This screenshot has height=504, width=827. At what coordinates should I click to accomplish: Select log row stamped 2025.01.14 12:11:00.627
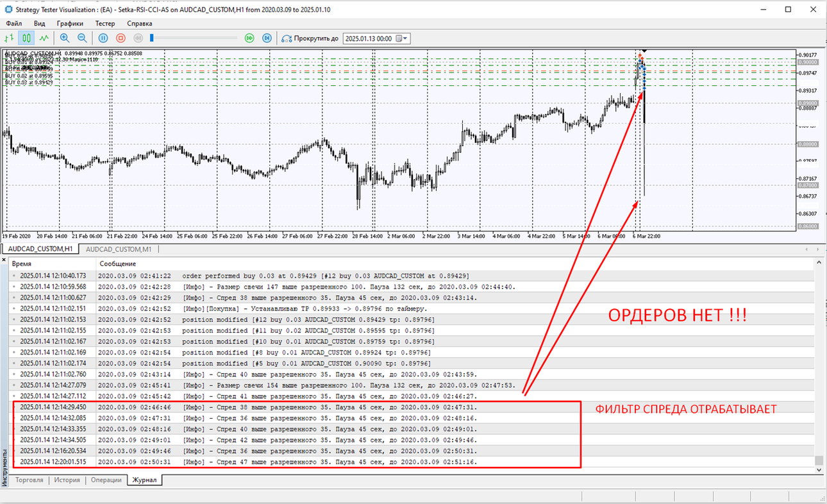click(412, 298)
